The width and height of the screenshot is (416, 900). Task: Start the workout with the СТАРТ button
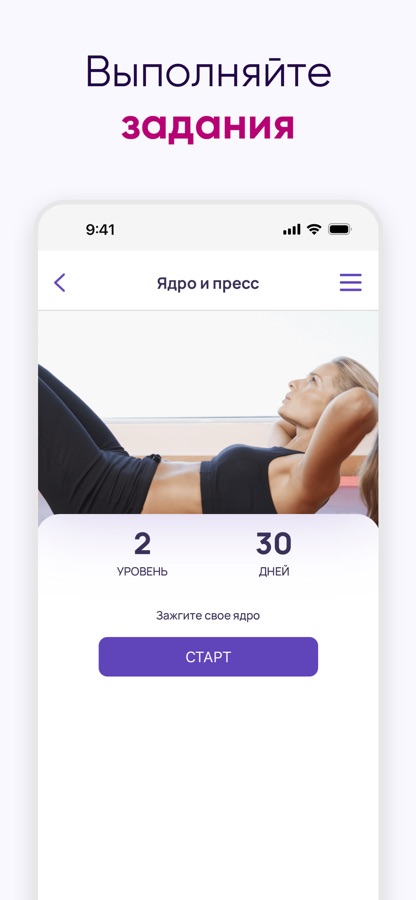[208, 657]
